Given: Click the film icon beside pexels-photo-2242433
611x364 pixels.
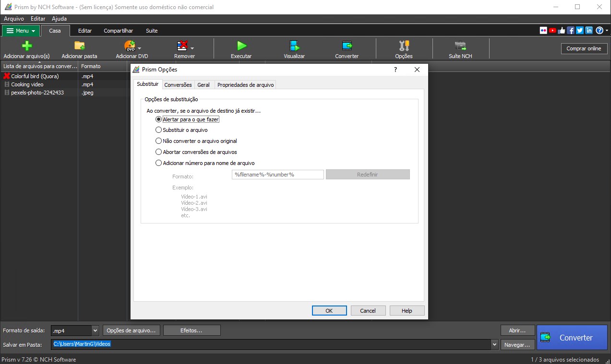Looking at the screenshot, I should pyautogui.click(x=7, y=93).
